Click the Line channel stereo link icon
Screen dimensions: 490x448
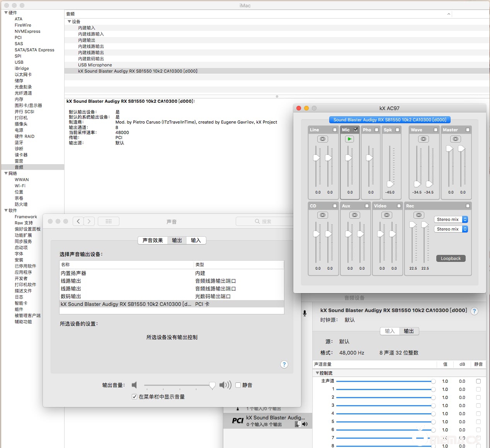323,139
